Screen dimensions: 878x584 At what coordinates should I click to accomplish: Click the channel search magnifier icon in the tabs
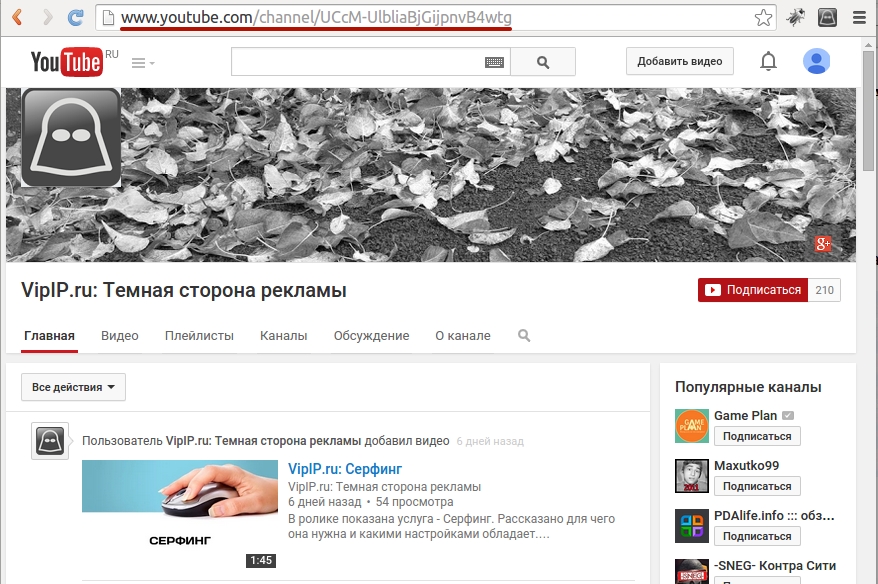[x=524, y=336]
